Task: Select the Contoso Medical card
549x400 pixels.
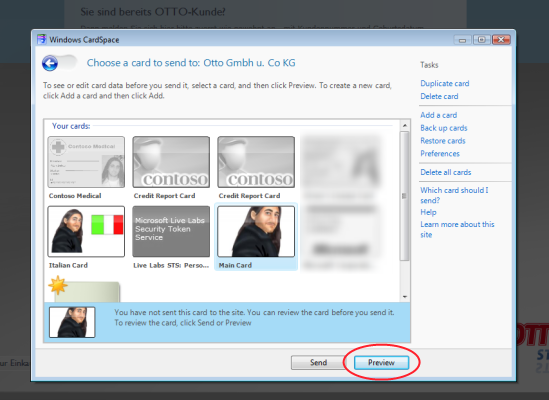Action: [x=86, y=162]
